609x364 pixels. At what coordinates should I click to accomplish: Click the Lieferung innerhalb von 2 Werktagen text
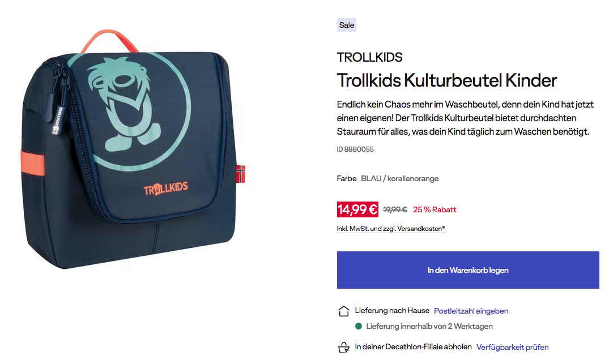pyautogui.click(x=429, y=327)
